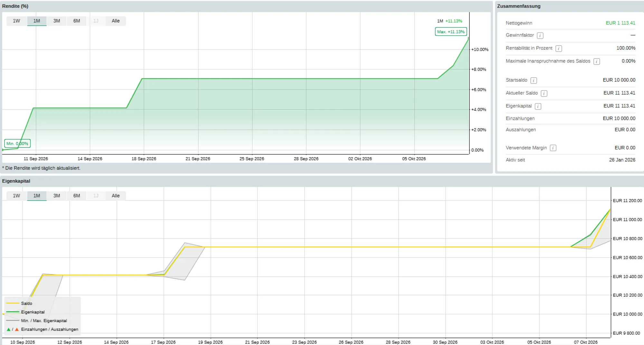Click the Min. 0.00% marker label
This screenshot has width=644, height=345.
[17, 144]
